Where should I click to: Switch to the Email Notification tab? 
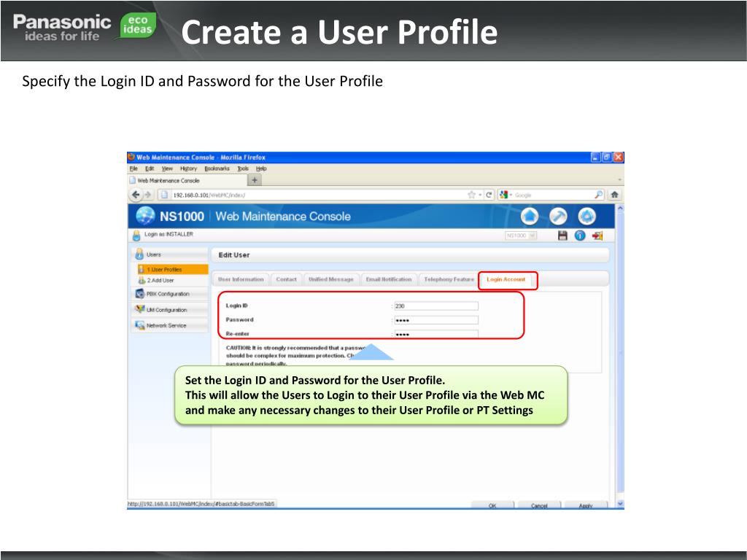389,279
